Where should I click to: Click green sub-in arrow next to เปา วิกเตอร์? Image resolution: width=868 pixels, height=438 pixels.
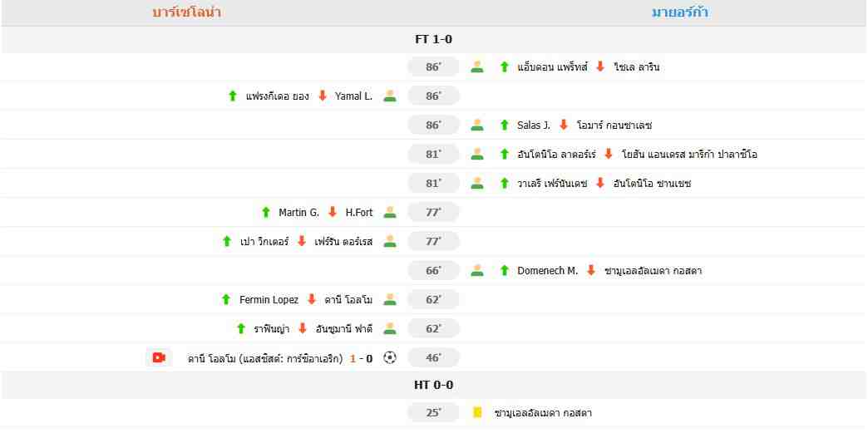pos(226,241)
